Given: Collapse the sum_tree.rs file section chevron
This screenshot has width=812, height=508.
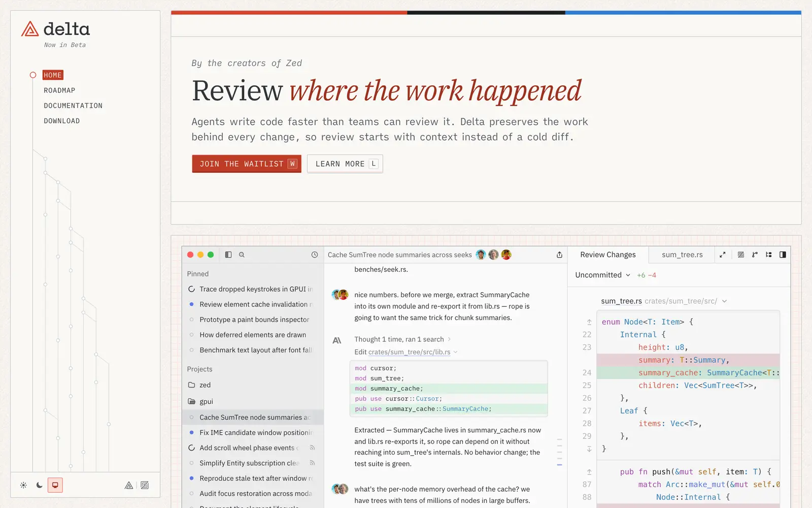Looking at the screenshot, I should click(x=724, y=301).
